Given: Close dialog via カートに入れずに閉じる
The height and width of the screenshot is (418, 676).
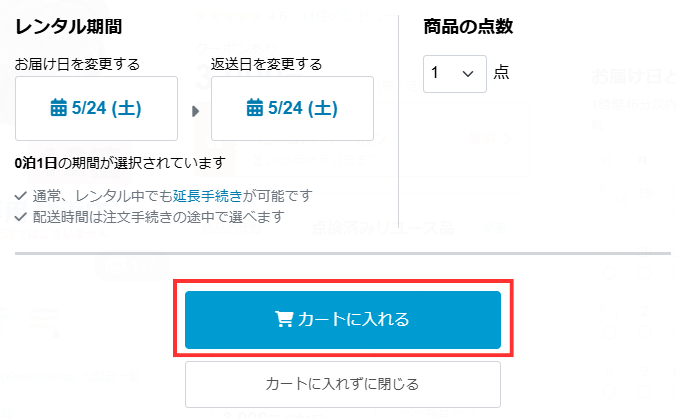Looking at the screenshot, I should (x=343, y=384).
